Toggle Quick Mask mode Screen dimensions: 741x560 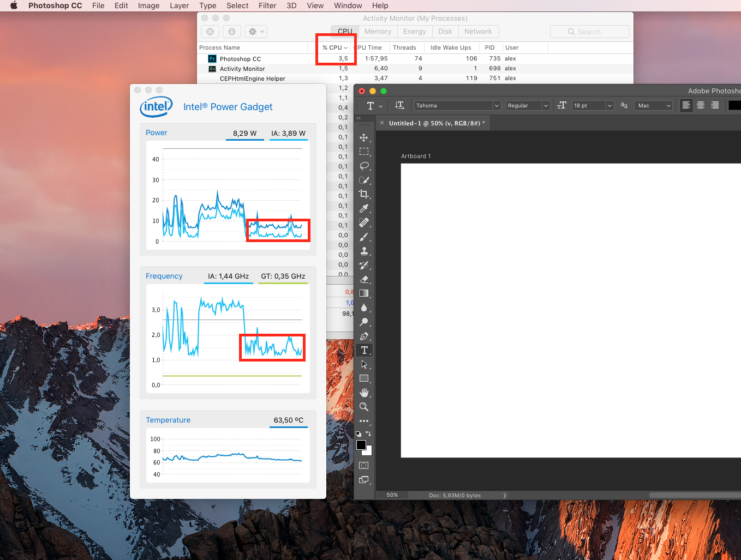pos(364,465)
